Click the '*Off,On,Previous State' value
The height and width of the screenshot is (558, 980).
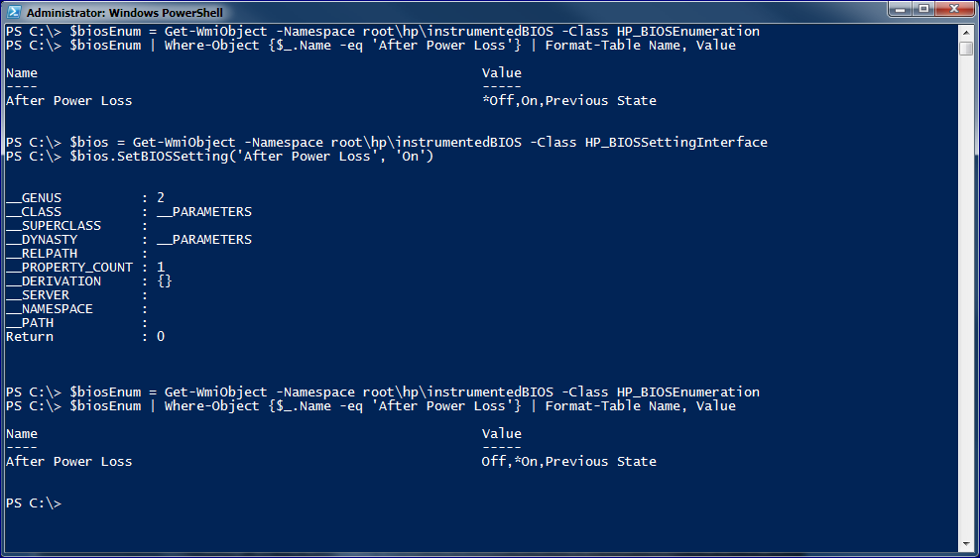tap(568, 100)
